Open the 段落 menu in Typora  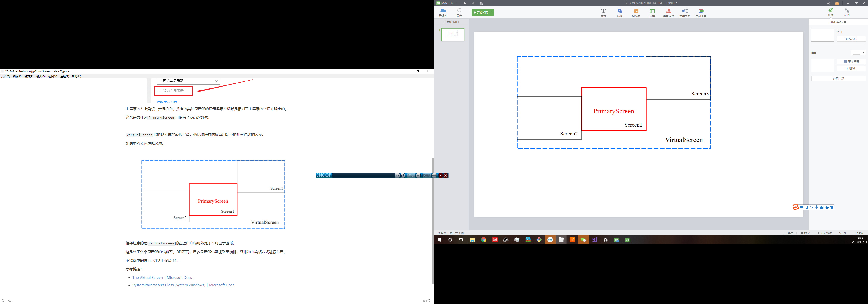pyautogui.click(x=29, y=76)
